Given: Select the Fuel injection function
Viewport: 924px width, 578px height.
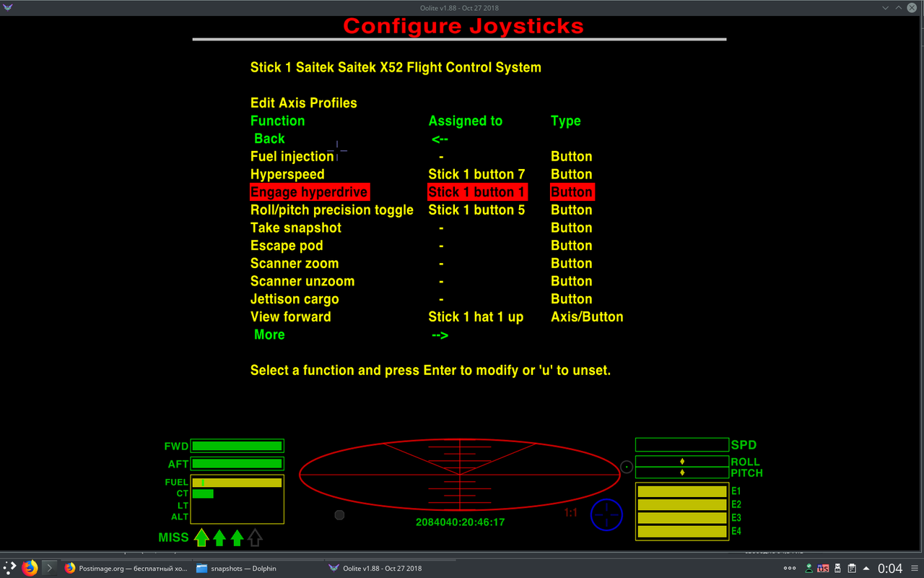Looking at the screenshot, I should point(292,157).
